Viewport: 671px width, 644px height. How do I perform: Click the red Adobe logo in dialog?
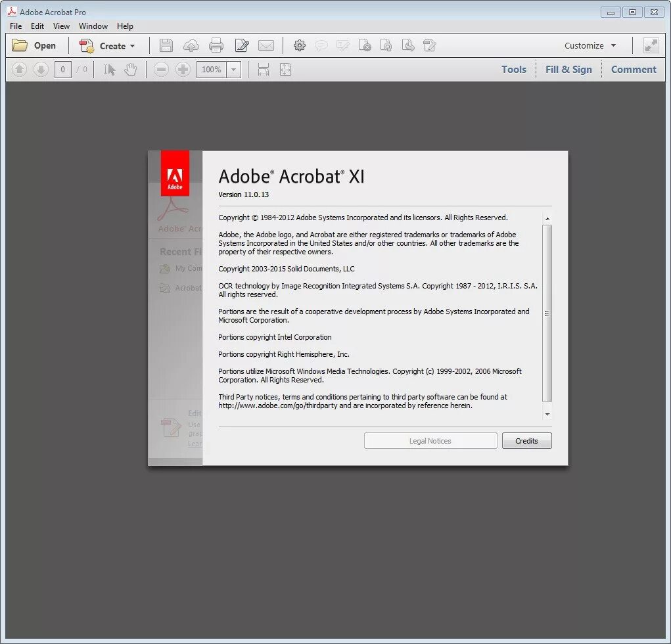point(175,173)
